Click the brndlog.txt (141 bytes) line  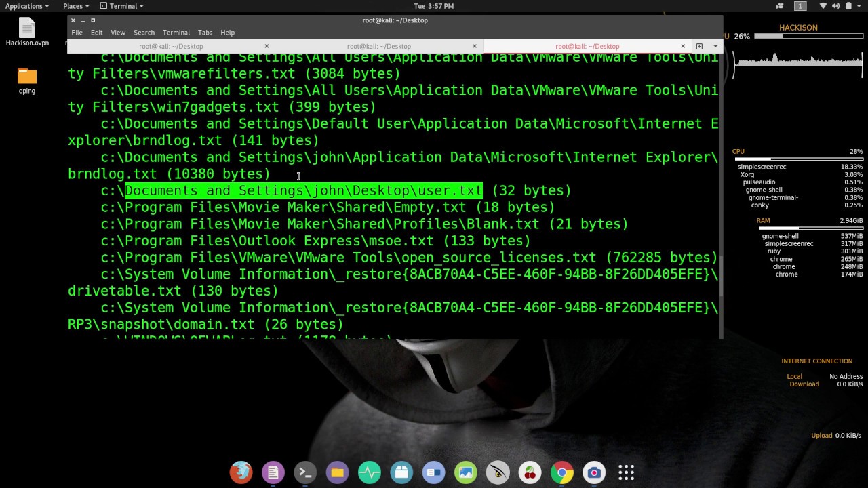click(193, 140)
